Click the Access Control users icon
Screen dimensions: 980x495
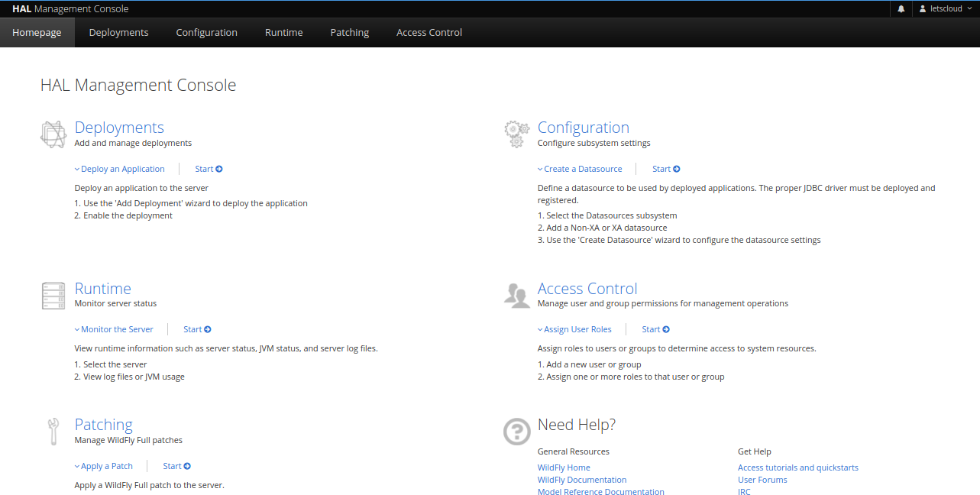[x=517, y=296]
